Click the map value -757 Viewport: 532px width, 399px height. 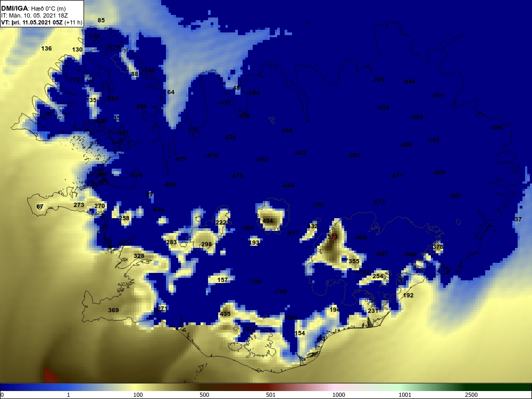pyautogui.click(x=319, y=205)
